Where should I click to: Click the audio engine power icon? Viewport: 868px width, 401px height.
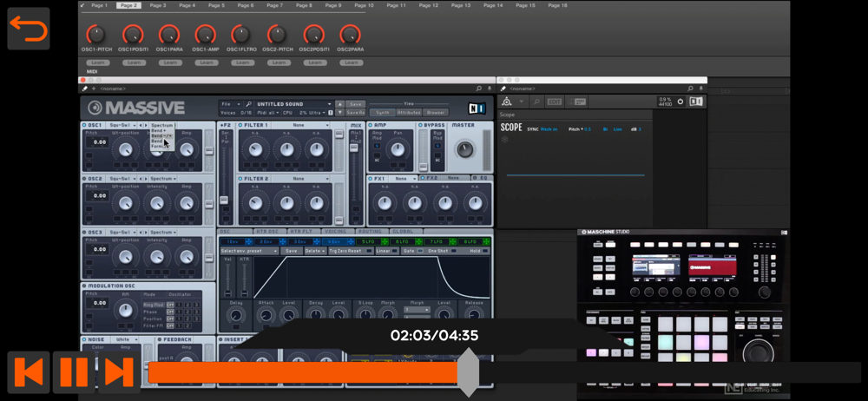coord(680,102)
